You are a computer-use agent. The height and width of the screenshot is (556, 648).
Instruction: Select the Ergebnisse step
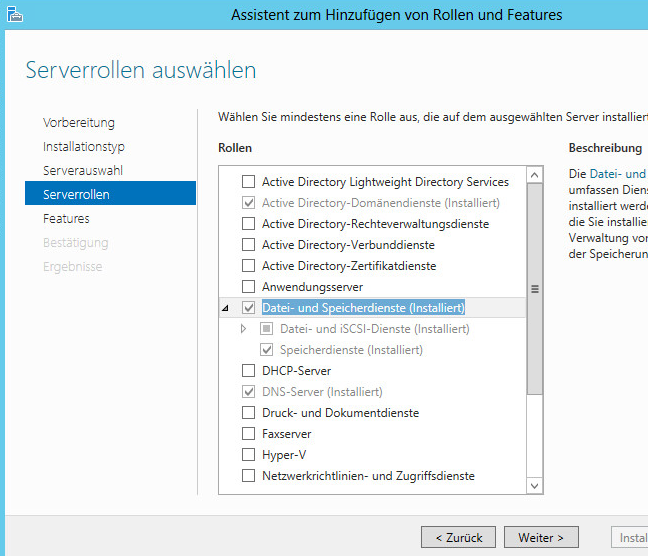(73, 266)
